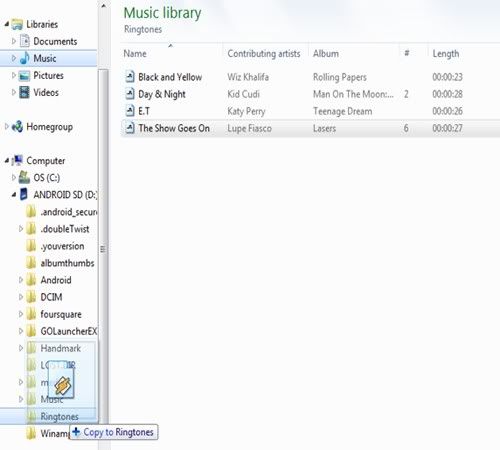500x450 pixels.
Task: Click the Libraries icon in the tree
Action: click(17, 24)
